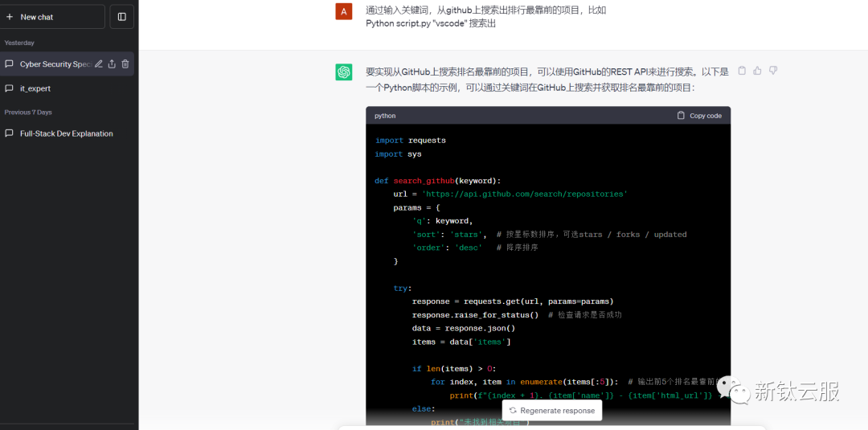Viewport: 868px width, 430px height.
Task: Click the 'python' language label of code block
Action: click(385, 116)
